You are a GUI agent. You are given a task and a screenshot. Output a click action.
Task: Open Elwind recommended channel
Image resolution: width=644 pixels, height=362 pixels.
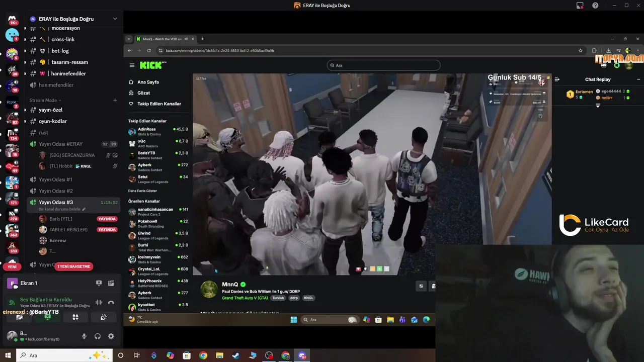[x=158, y=235]
